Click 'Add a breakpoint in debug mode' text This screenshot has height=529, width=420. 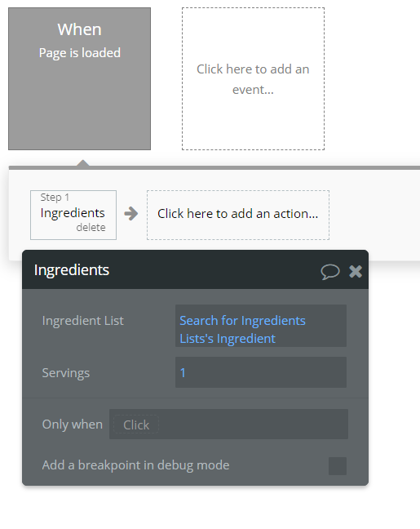pos(135,465)
